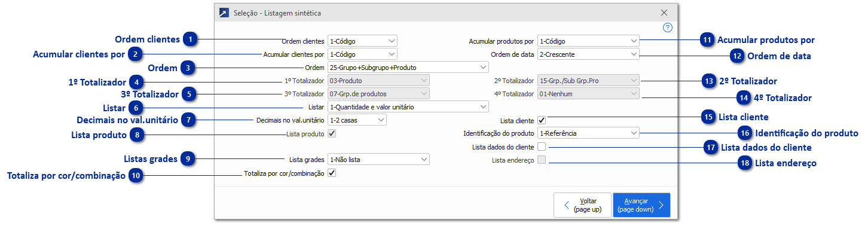Click the 4º Totalizador combo box

pos(588,93)
